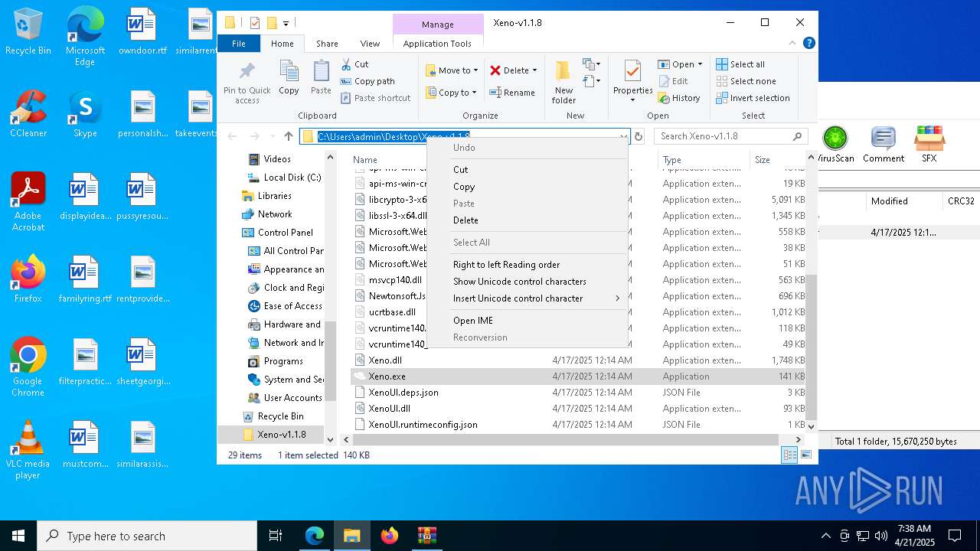The width and height of the screenshot is (980, 551).
Task: Open the address bar history dropdown
Action: pyautogui.click(x=622, y=136)
